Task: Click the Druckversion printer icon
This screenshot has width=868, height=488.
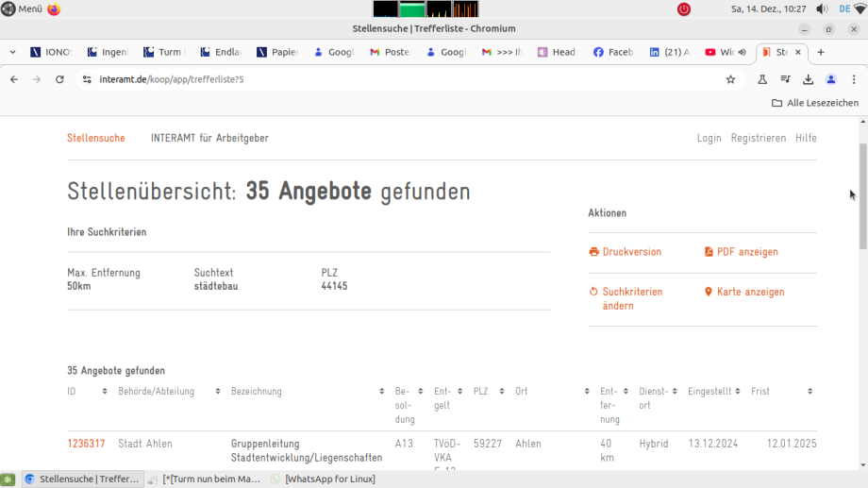Action: [x=593, y=252]
